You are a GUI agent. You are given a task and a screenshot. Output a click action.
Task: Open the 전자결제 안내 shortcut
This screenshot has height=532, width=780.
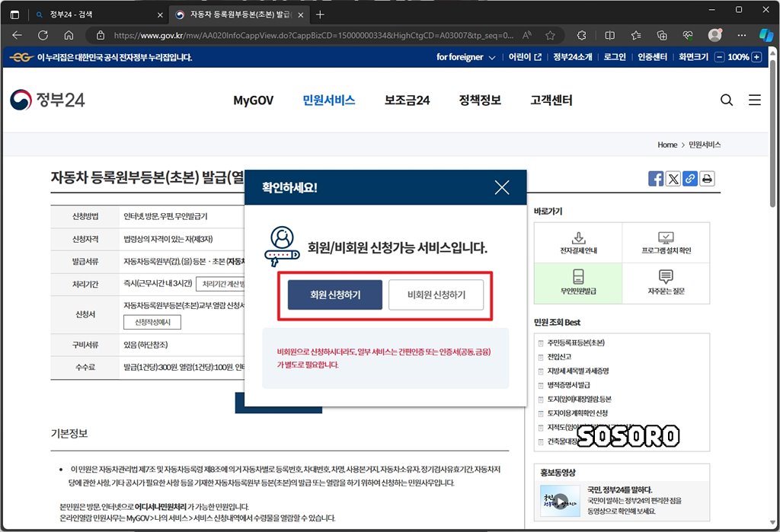pos(578,243)
